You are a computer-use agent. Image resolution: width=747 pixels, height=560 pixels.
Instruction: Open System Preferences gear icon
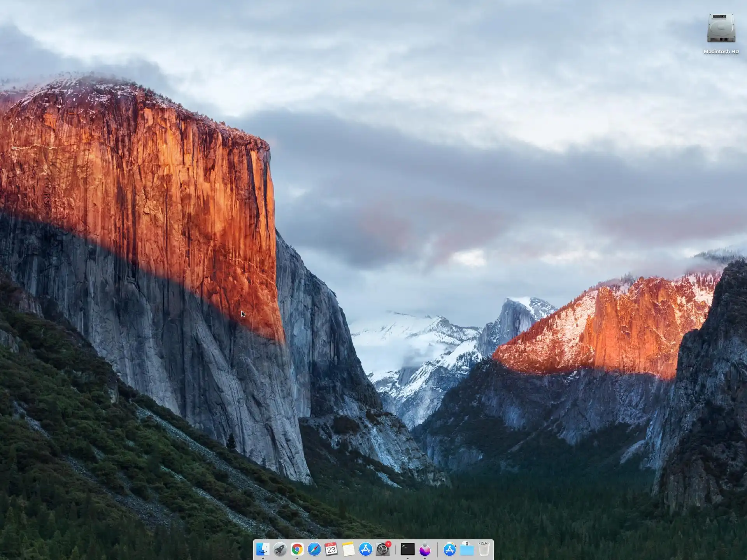[x=382, y=549]
